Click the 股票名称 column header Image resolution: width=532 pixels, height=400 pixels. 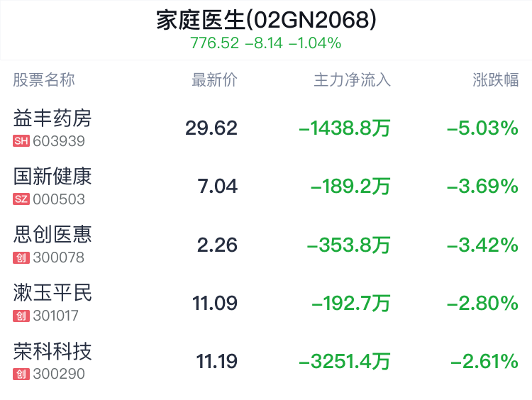tap(44, 80)
